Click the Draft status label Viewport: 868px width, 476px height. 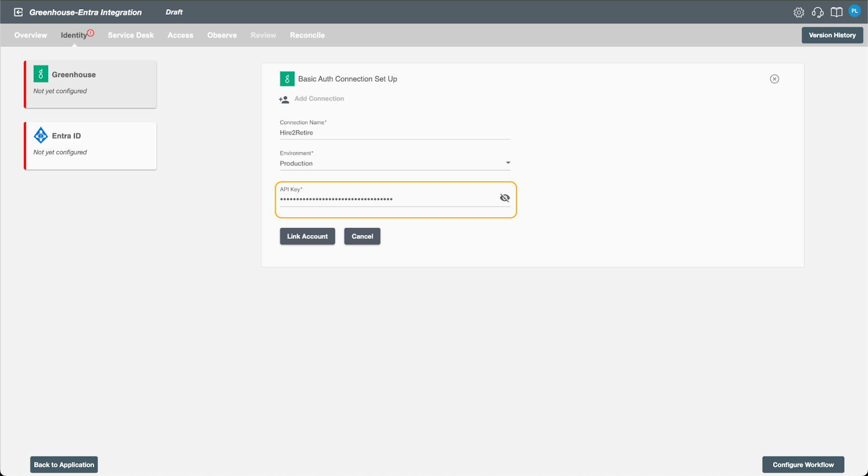click(x=174, y=12)
